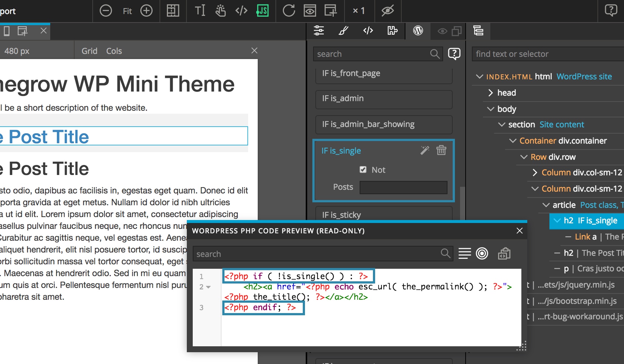624x364 pixels.
Task: Open the actions puzzle tab
Action: tap(392, 31)
